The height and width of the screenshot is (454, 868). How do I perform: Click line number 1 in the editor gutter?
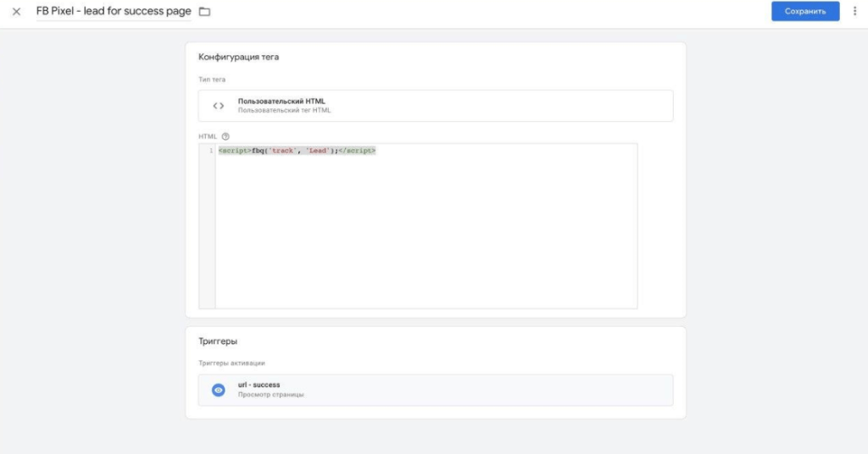[x=210, y=151]
